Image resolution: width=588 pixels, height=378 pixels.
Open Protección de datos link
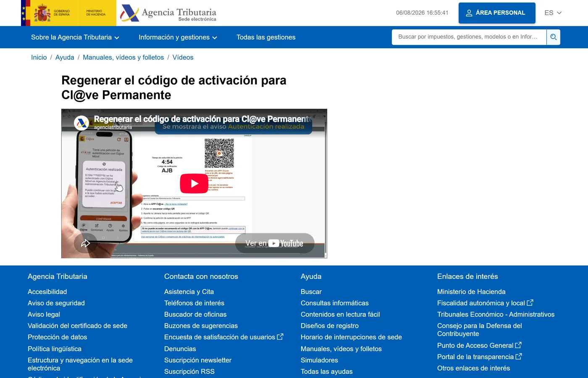[x=58, y=337]
